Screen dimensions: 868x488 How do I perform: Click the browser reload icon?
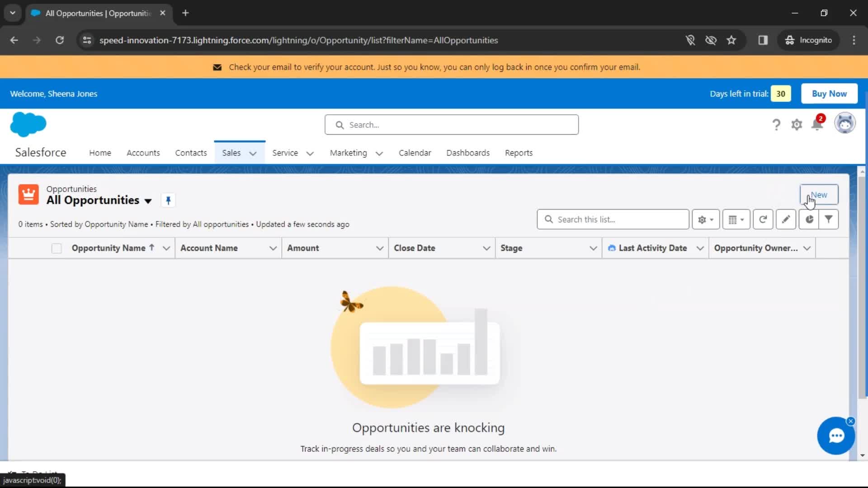(60, 40)
